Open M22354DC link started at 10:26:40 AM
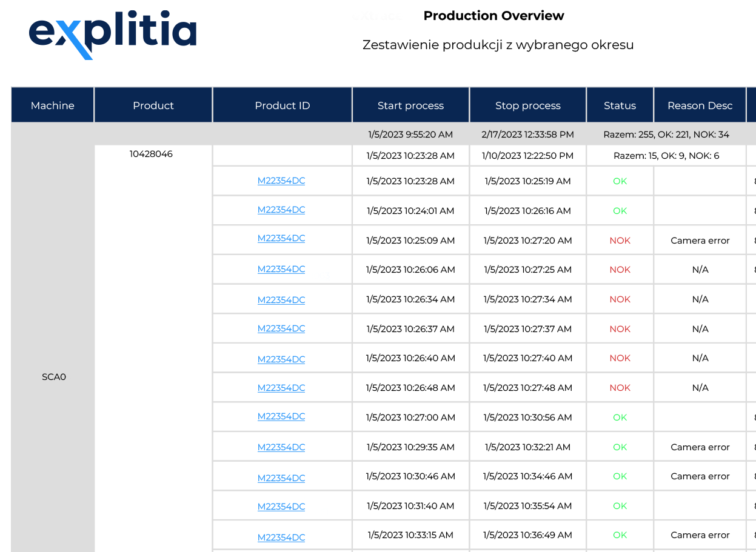Screen dimensions: 756x552 tap(281, 359)
